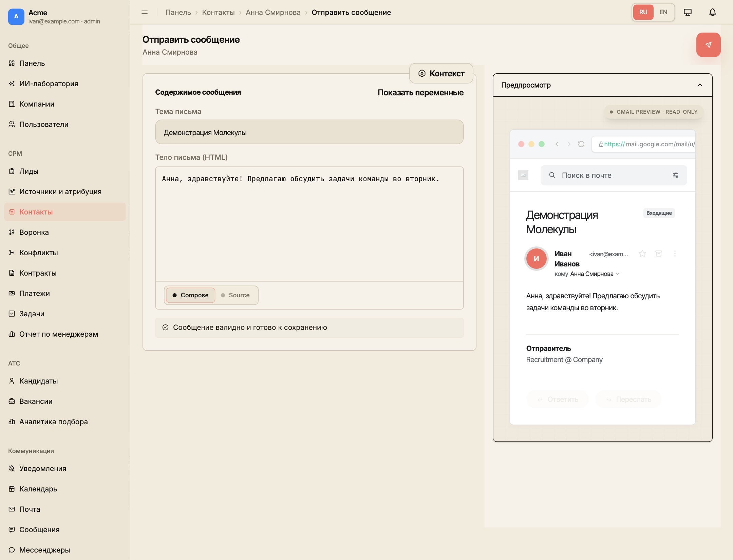
Task: Open Воронка in sidebar
Action: 65,232
